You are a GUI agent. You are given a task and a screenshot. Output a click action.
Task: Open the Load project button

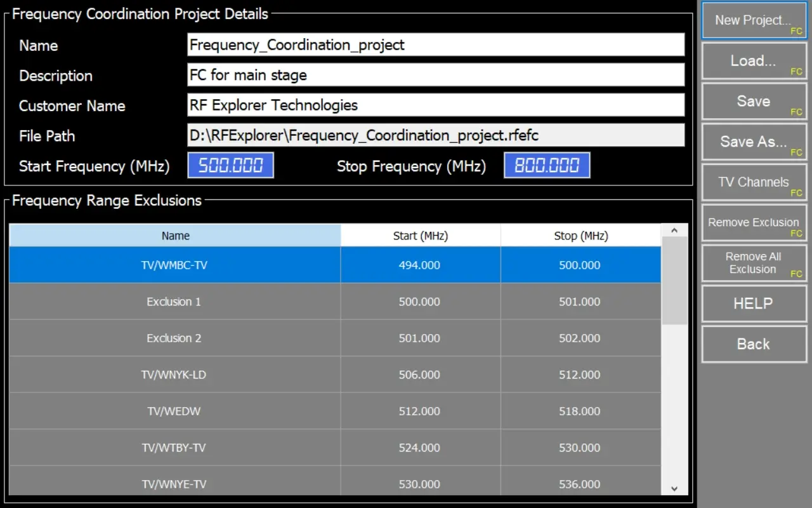tap(753, 61)
